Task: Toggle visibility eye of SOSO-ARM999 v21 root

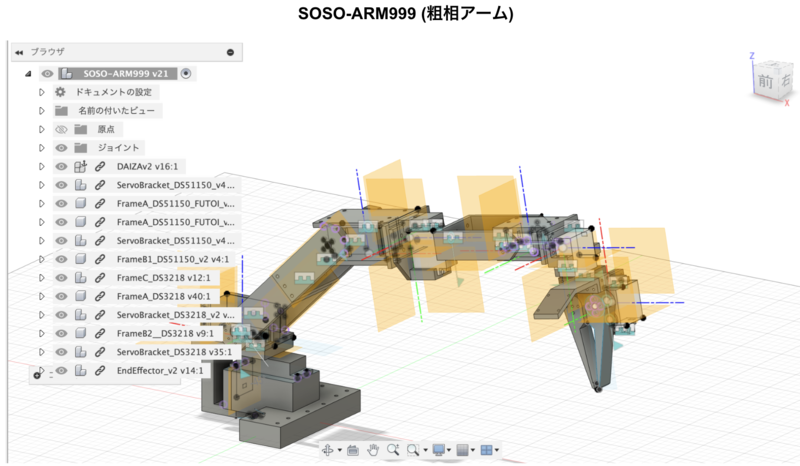Action: (x=47, y=73)
